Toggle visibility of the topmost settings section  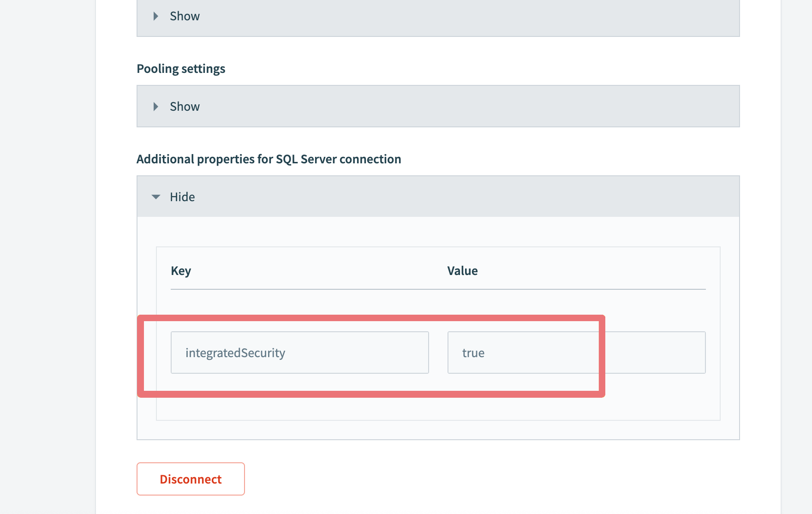click(x=185, y=16)
